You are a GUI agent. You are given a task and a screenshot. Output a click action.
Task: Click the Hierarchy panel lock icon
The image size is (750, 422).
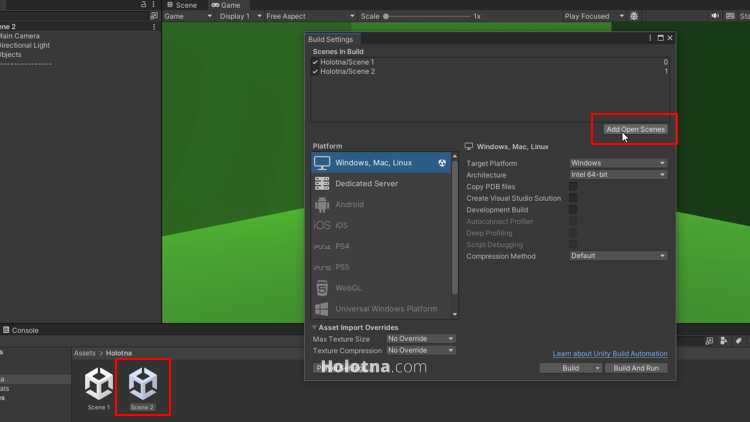click(x=143, y=4)
